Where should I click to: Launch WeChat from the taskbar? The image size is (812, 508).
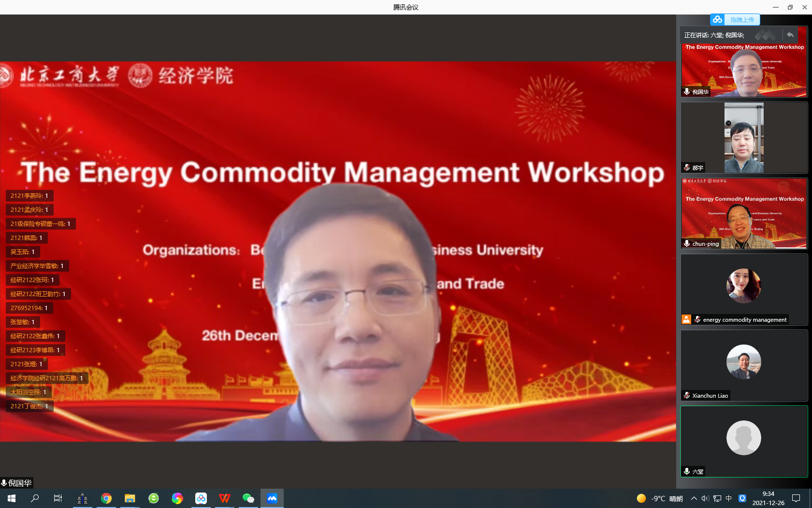248,498
